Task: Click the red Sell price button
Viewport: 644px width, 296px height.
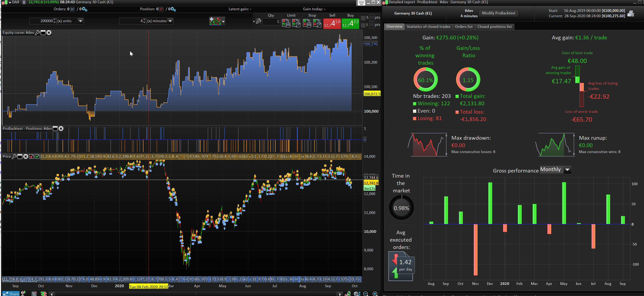Action: coord(332,24)
